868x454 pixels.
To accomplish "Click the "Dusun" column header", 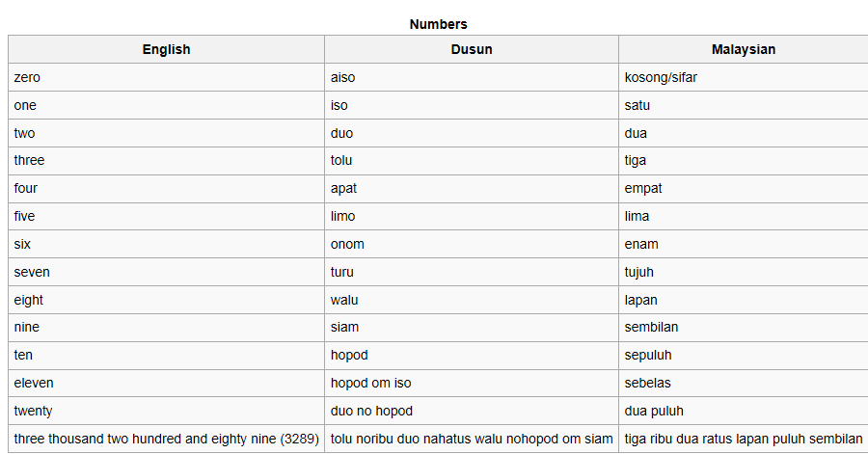I will pyautogui.click(x=471, y=49).
